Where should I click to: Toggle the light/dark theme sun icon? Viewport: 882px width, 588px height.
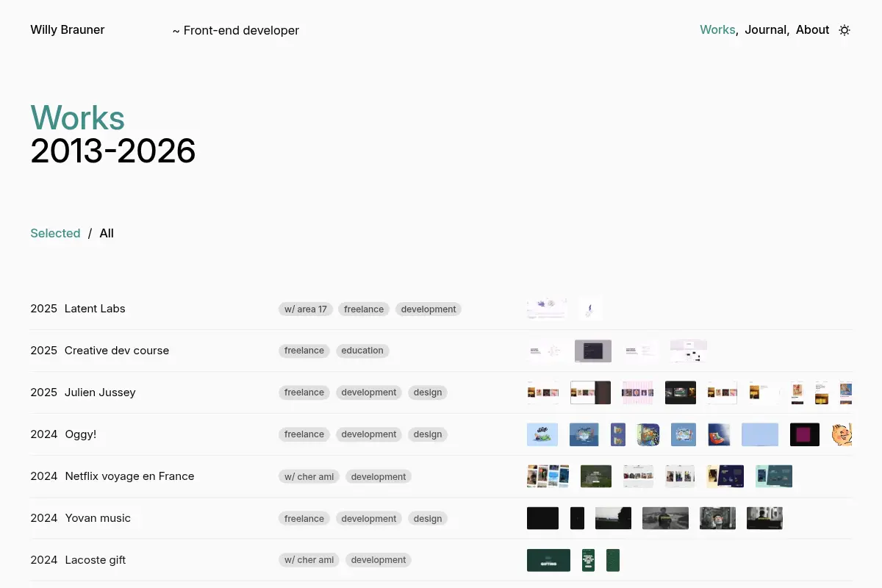coord(845,30)
